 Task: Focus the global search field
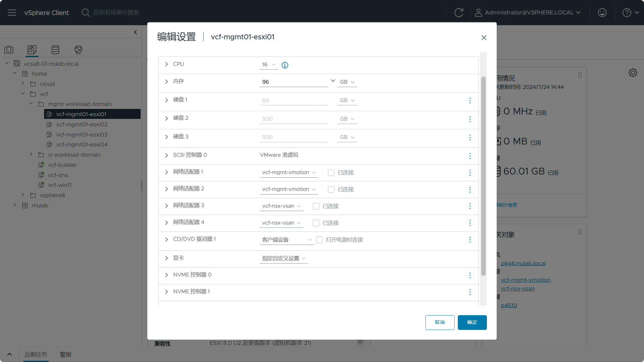116,13
